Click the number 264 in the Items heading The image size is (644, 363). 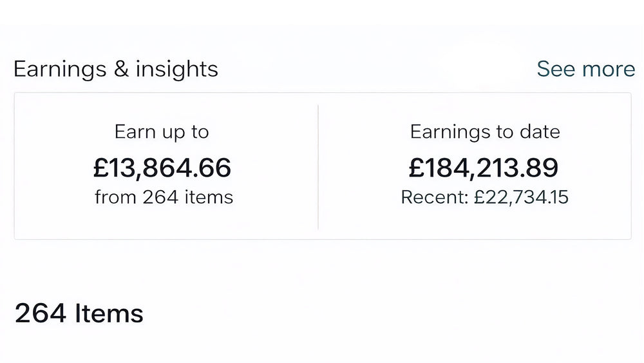(x=40, y=314)
